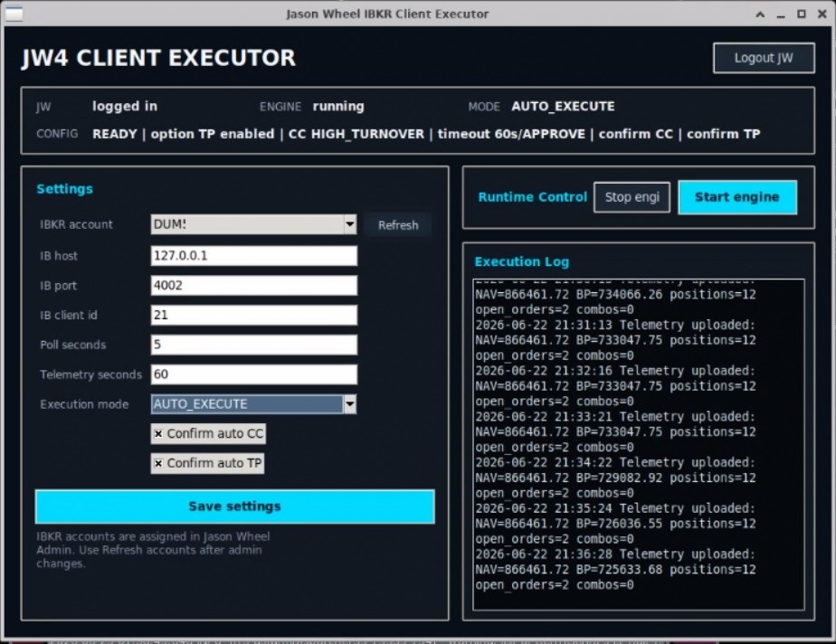This screenshot has width=836, height=644.
Task: Click the Settings panel heading
Action: (x=64, y=189)
